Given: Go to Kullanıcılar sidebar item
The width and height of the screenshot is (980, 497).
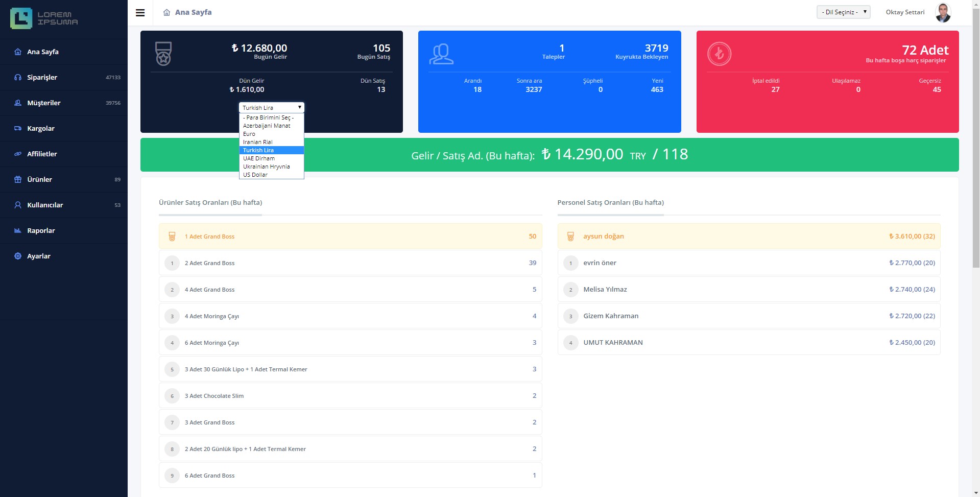Looking at the screenshot, I should [x=45, y=205].
